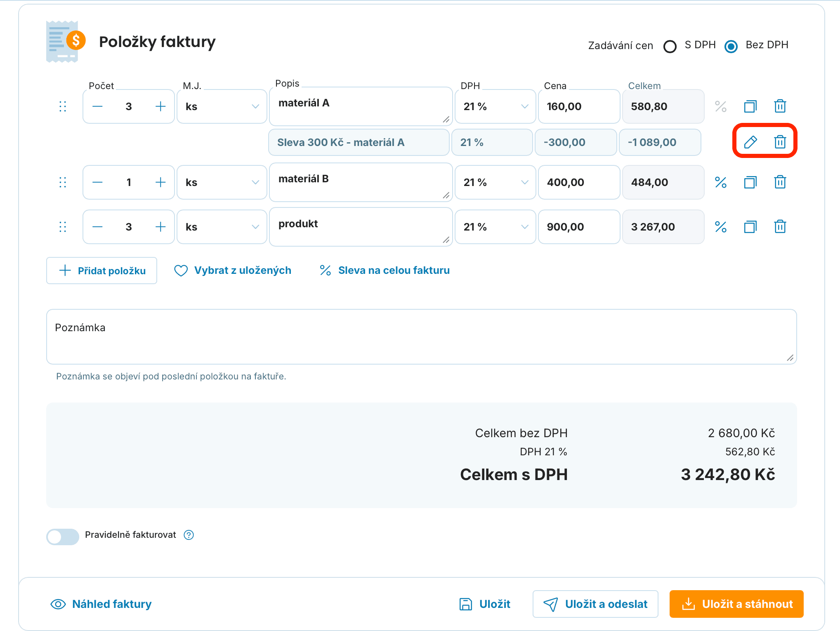Click discount percent icon for materiál B
Viewport: 840px width, 631px height.
coord(721,182)
